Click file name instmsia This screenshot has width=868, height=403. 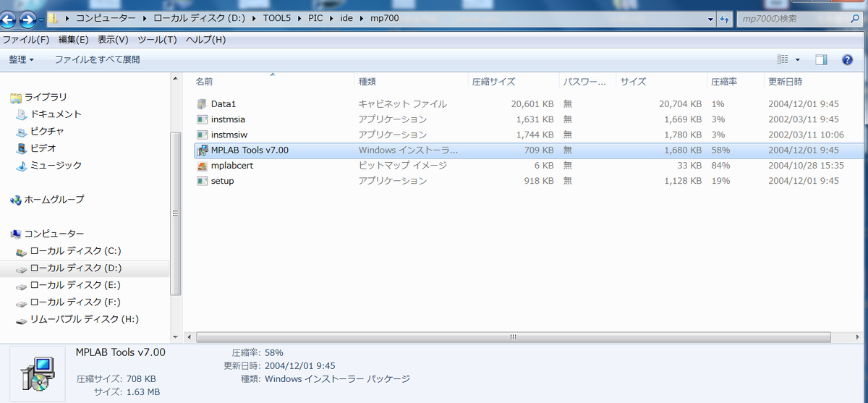[229, 119]
